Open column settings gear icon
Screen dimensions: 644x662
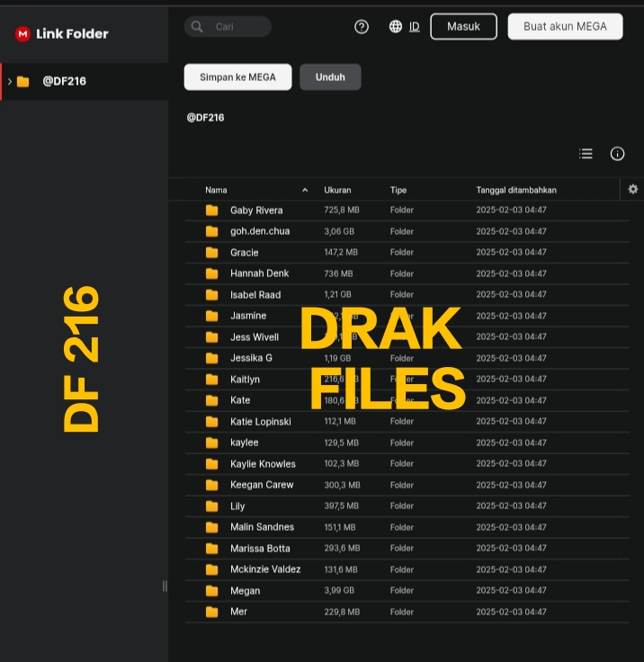632,189
